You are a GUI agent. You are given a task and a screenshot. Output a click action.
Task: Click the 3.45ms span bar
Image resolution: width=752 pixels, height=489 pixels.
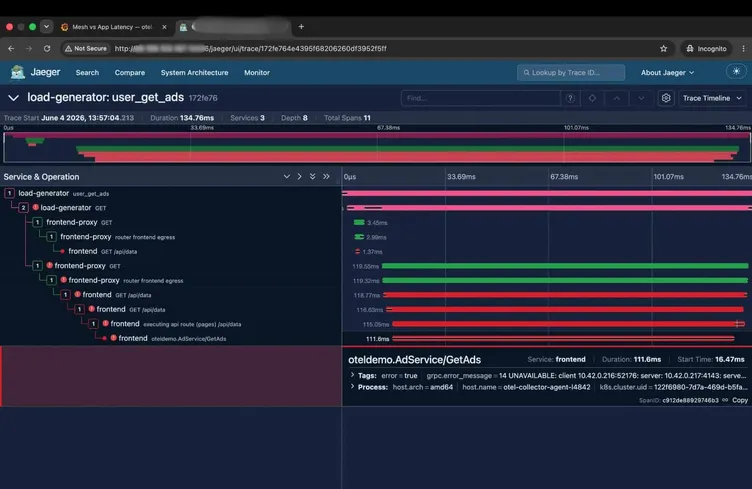tap(359, 222)
